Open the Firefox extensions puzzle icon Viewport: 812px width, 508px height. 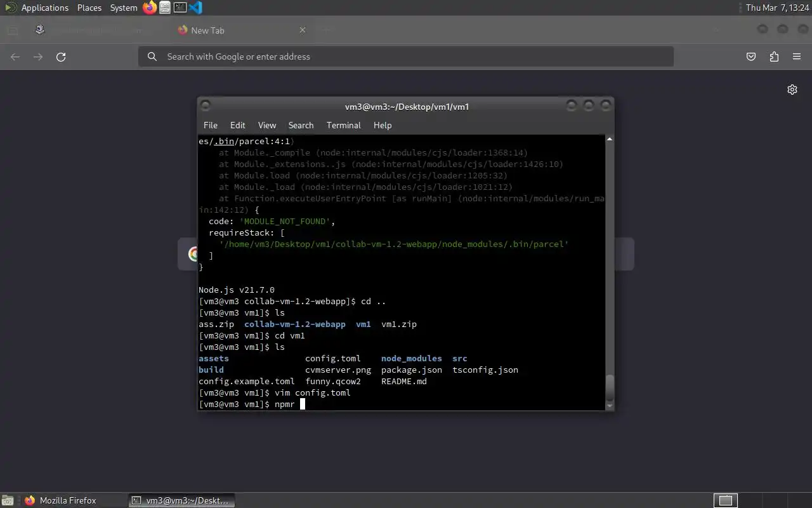tap(774, 57)
